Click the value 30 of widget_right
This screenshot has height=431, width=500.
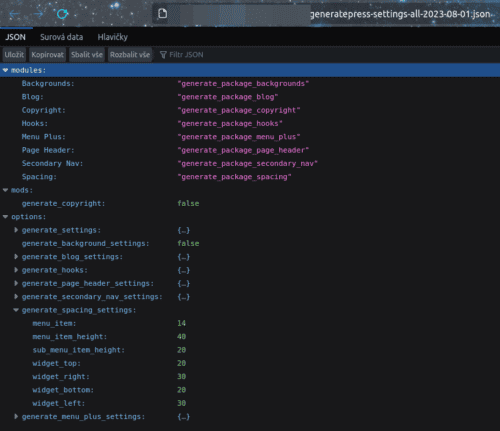click(182, 377)
